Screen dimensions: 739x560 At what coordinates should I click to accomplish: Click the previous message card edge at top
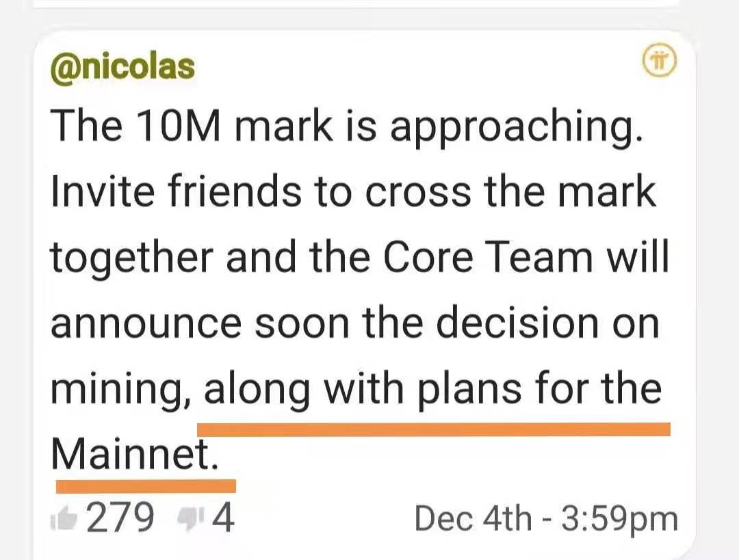[x=356, y=3]
